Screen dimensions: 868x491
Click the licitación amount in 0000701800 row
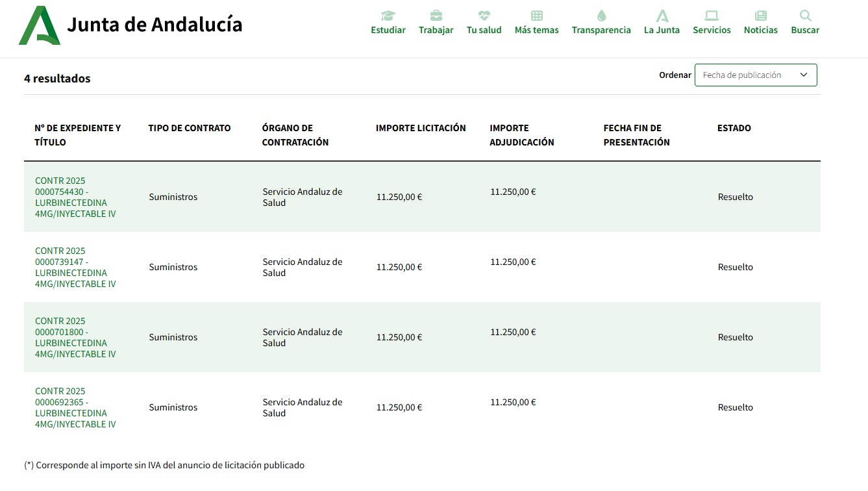click(x=399, y=337)
